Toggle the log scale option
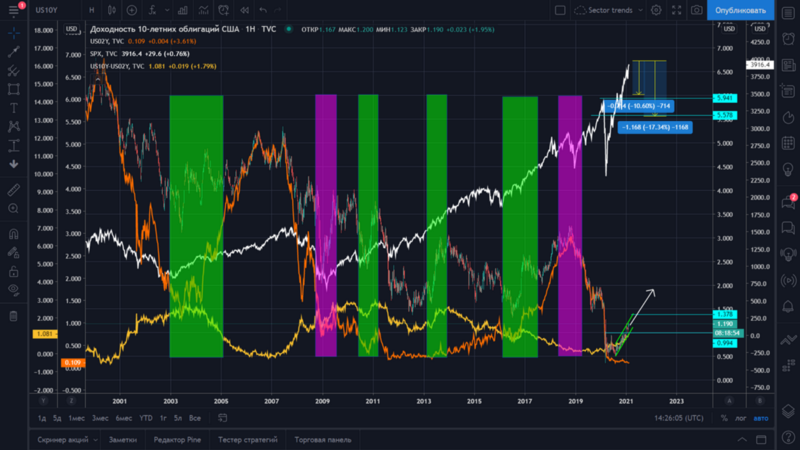800x450 pixels. (739, 417)
